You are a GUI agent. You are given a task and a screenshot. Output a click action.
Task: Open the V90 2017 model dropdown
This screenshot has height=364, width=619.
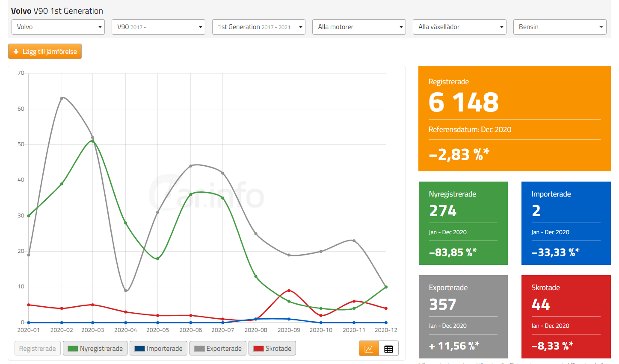(158, 27)
